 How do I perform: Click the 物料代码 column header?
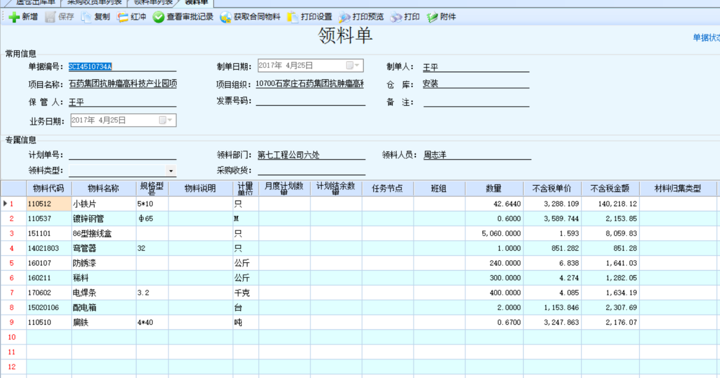point(49,188)
